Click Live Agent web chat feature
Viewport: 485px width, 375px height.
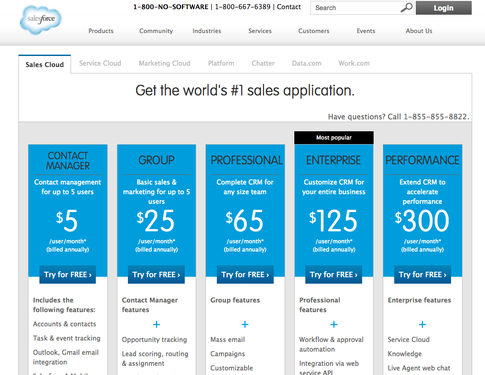419,368
